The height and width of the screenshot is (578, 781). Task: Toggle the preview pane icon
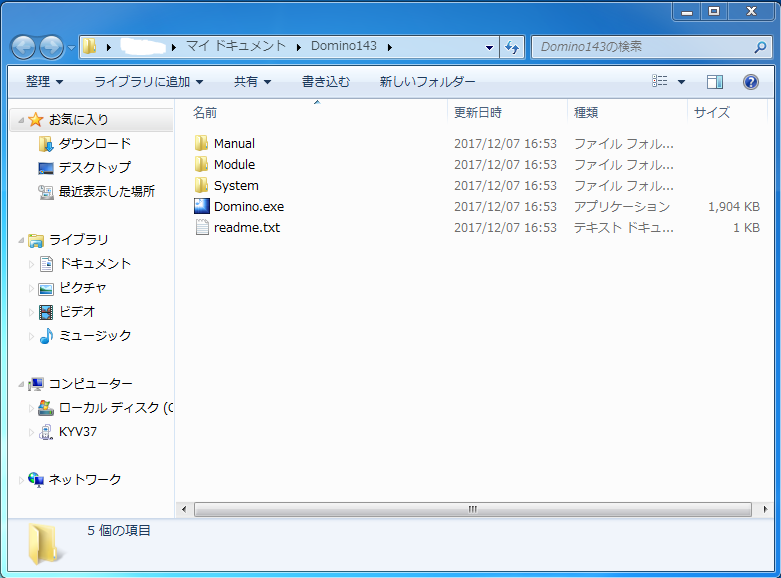pos(715,82)
